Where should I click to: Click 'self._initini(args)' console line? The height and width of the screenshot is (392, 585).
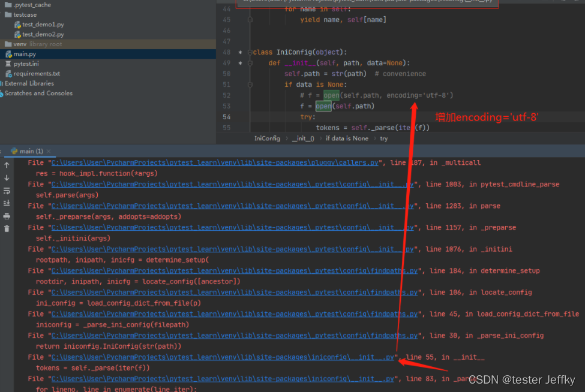(x=73, y=239)
